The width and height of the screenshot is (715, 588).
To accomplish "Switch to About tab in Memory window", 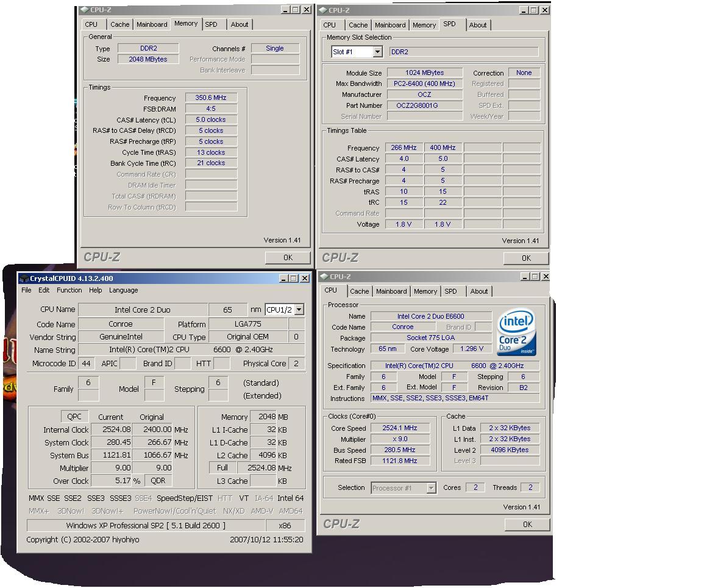I will tap(240, 24).
